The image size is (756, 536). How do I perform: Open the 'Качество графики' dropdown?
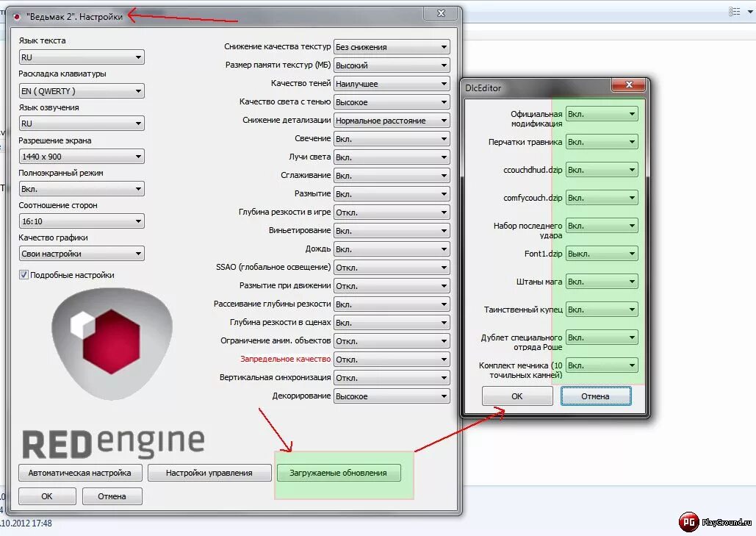coord(82,253)
